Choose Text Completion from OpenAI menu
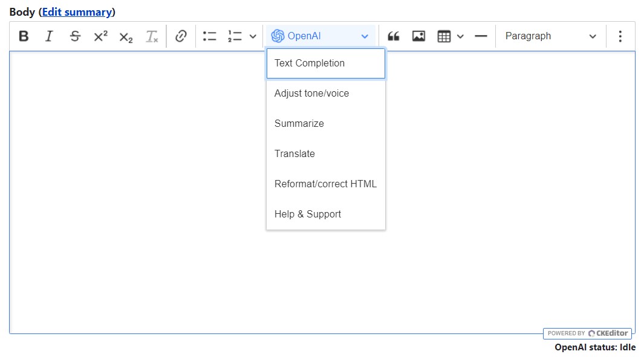The image size is (644, 357). click(326, 63)
